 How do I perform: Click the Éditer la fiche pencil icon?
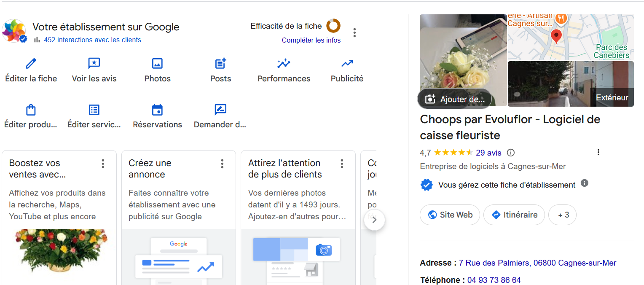click(x=31, y=64)
